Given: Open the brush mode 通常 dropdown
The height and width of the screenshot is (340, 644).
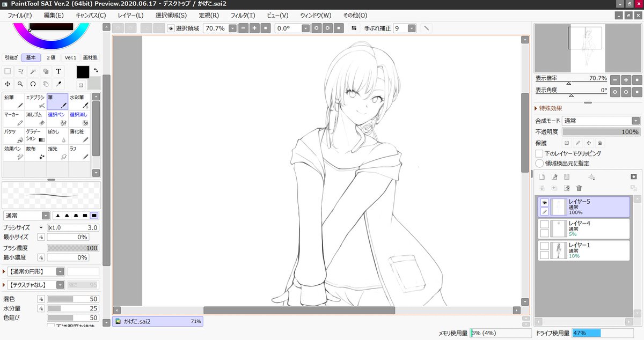Looking at the screenshot, I should click(x=46, y=216).
